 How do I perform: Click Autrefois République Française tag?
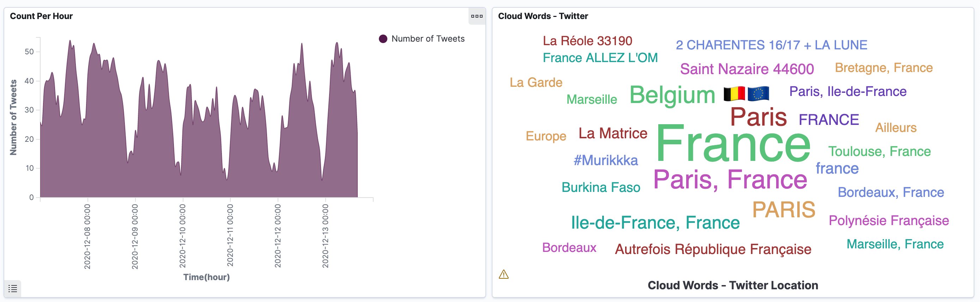click(713, 249)
